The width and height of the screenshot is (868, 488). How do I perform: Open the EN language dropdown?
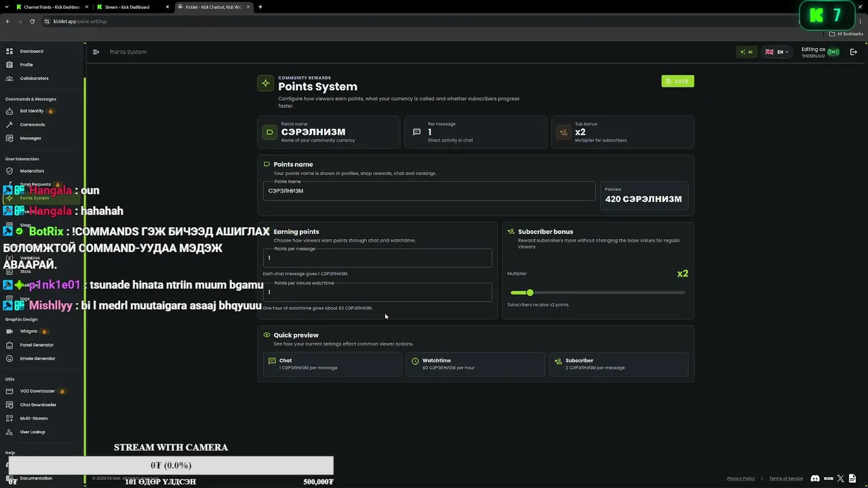778,52
